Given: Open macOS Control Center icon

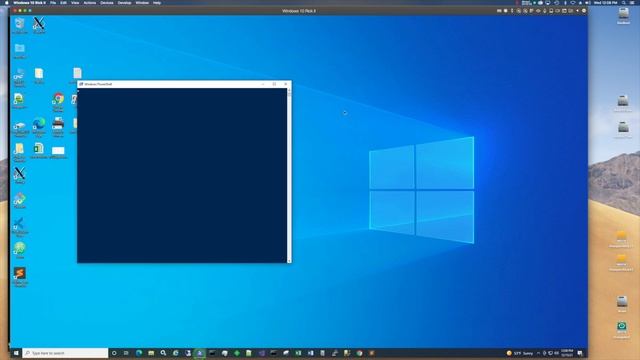Looking at the screenshot, I should 632,2.
